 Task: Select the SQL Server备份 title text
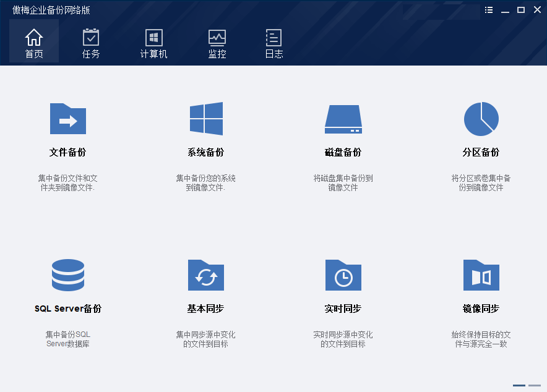68,309
